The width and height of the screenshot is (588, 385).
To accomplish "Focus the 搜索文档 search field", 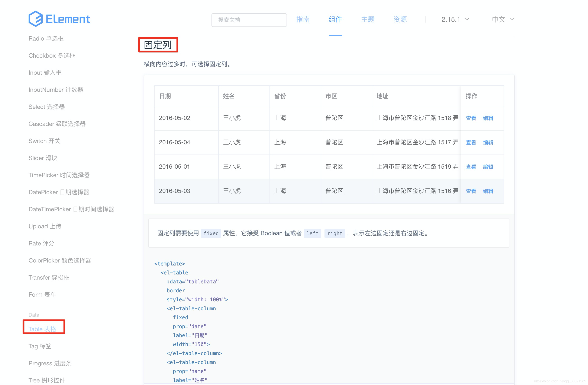I will 249,20.
